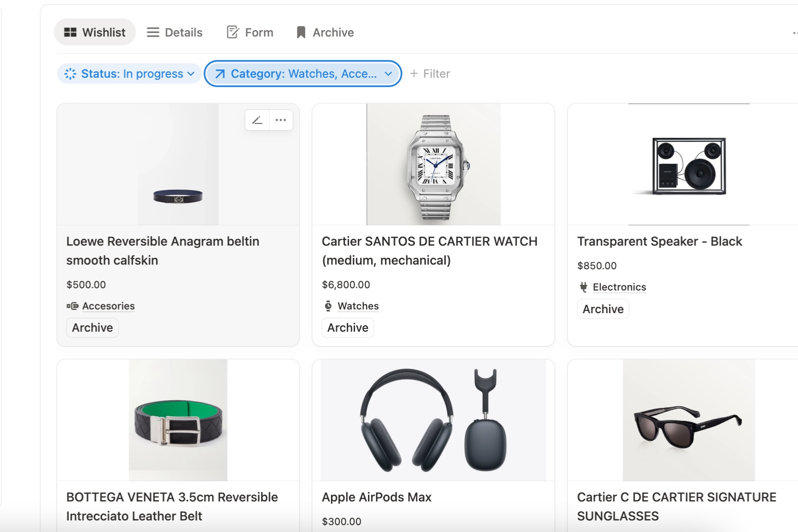Open the three-dot menu on Loewe card
The height and width of the screenshot is (532, 798).
point(281,120)
